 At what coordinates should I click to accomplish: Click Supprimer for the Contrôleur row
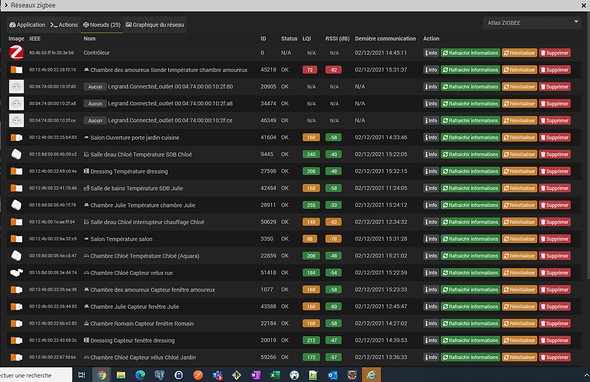(555, 53)
